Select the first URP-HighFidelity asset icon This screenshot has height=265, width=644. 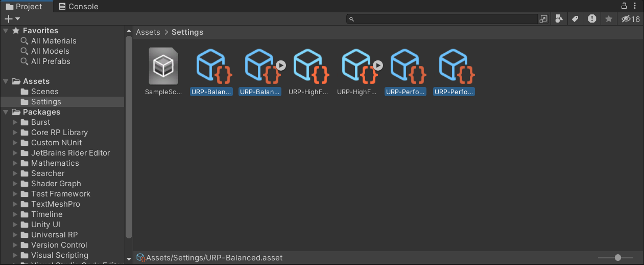tap(310, 67)
